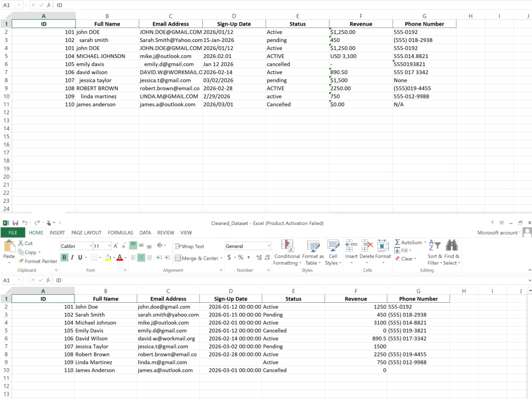
Task: Open Format as Table dropdown
Action: (313, 252)
